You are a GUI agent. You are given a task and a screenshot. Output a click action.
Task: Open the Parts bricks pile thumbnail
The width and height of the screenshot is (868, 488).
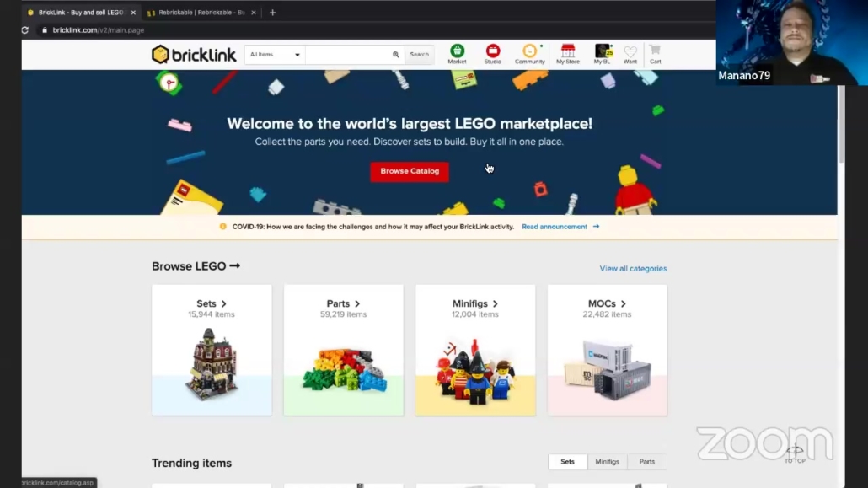click(344, 370)
